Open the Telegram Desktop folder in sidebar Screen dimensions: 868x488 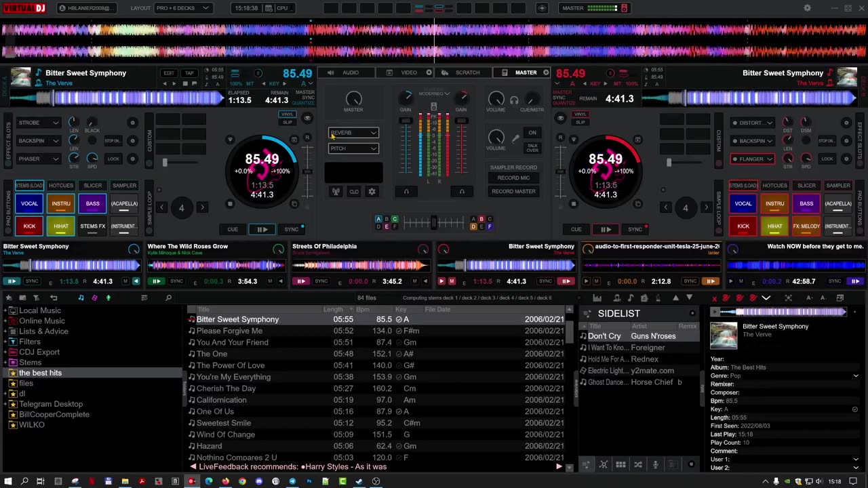pyautogui.click(x=51, y=404)
